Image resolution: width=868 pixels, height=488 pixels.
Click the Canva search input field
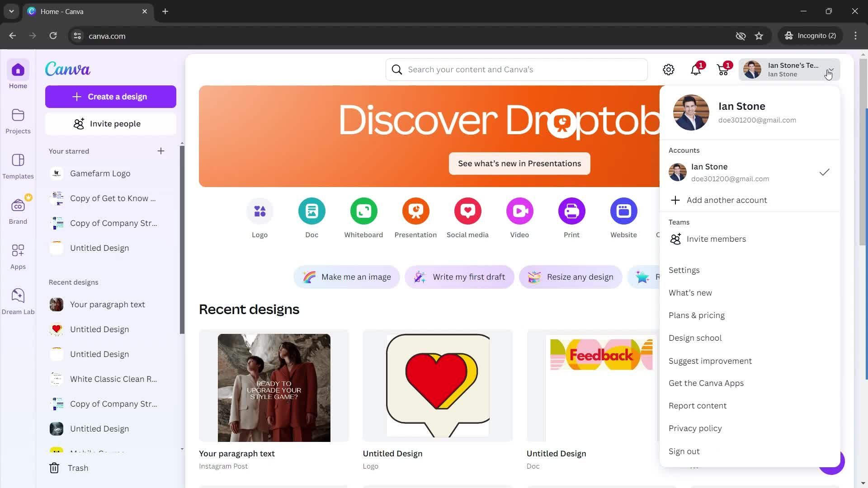[517, 69]
